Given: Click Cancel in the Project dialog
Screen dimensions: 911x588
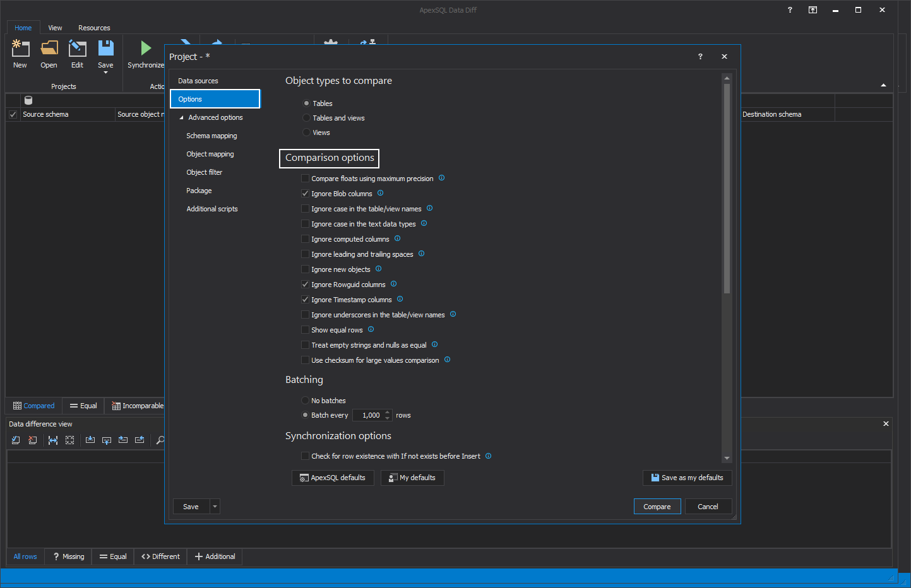Looking at the screenshot, I should coord(708,507).
